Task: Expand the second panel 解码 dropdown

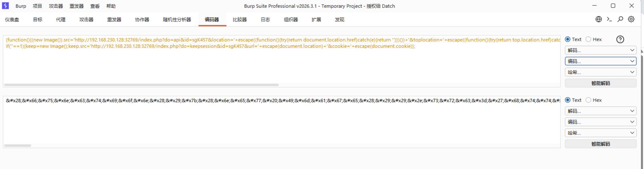Action: click(601, 111)
